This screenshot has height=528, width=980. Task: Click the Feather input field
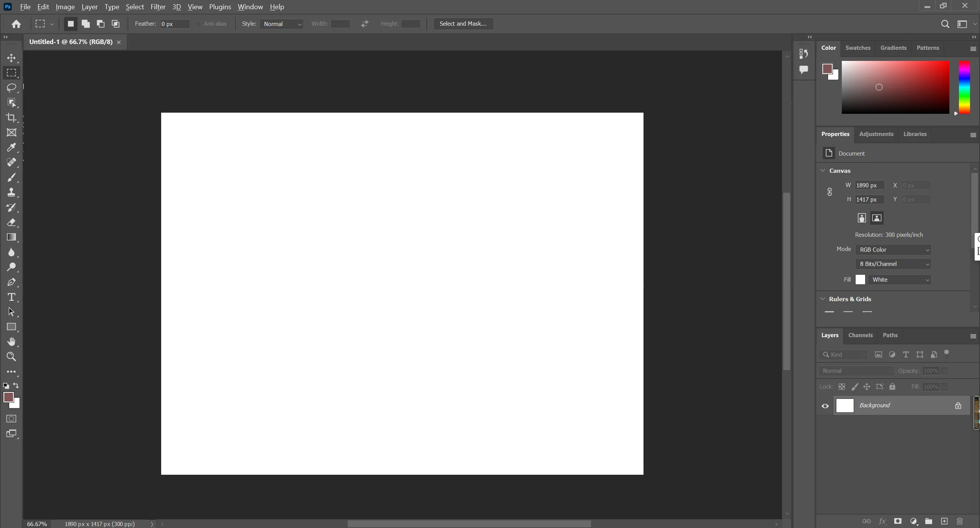175,24
